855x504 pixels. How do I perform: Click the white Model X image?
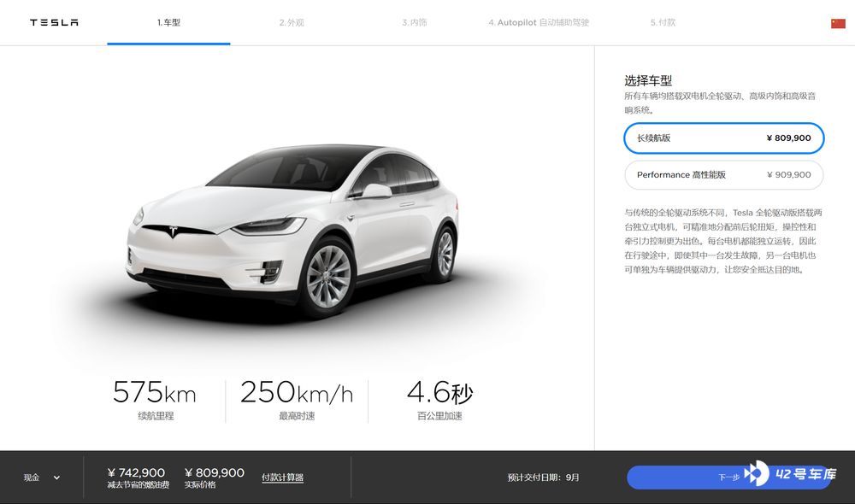292,231
